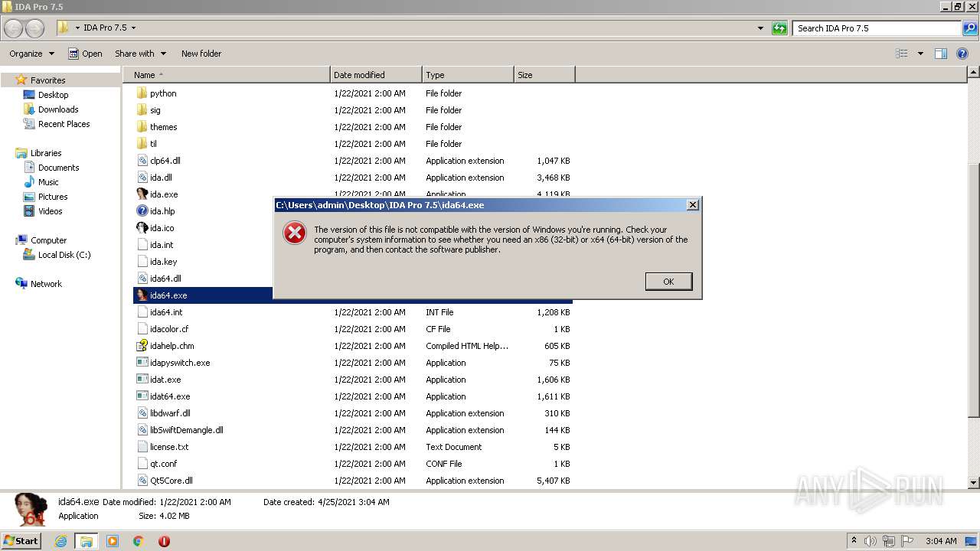Open the Share with dropdown
The image size is (980, 551).
[x=140, y=54]
